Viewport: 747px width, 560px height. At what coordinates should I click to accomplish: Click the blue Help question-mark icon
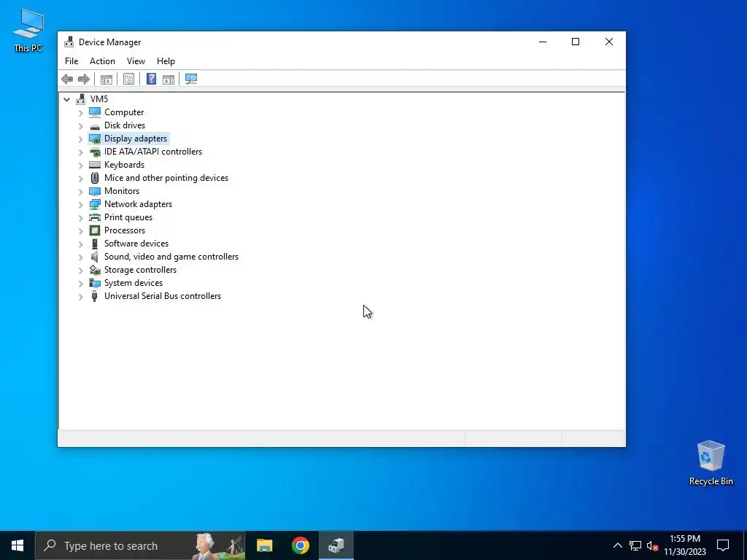(151, 79)
